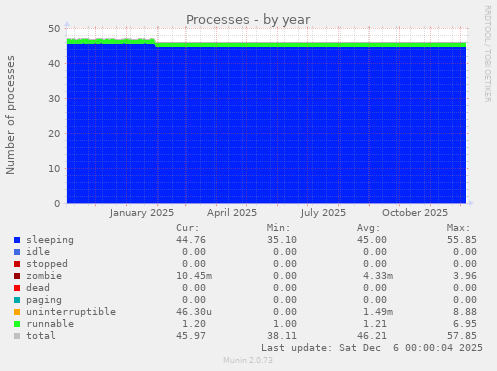Image resolution: width=497 pixels, height=371 pixels.
Task: Click the total legend color swatch
Action: pos(17,336)
